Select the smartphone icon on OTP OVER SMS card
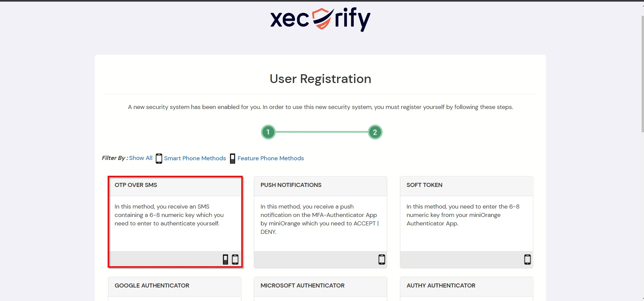 pyautogui.click(x=235, y=259)
